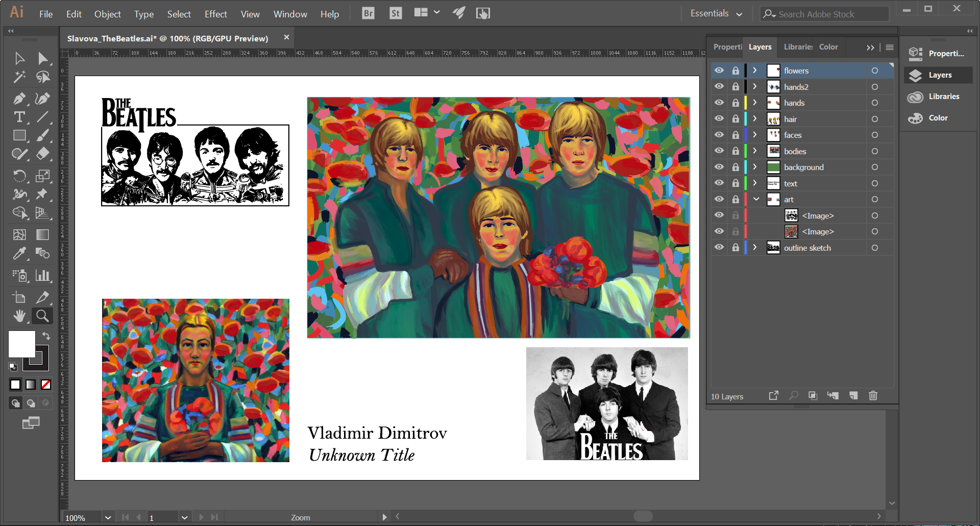Show more panel tabs chevrons
980x526 pixels.
tap(870, 47)
